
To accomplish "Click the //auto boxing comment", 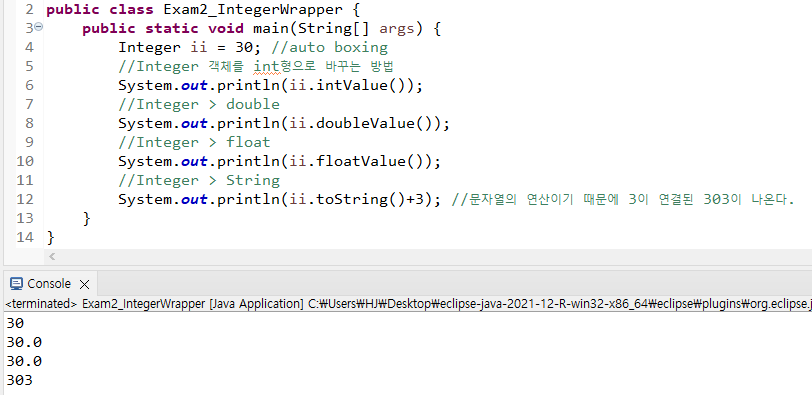I will (329, 47).
